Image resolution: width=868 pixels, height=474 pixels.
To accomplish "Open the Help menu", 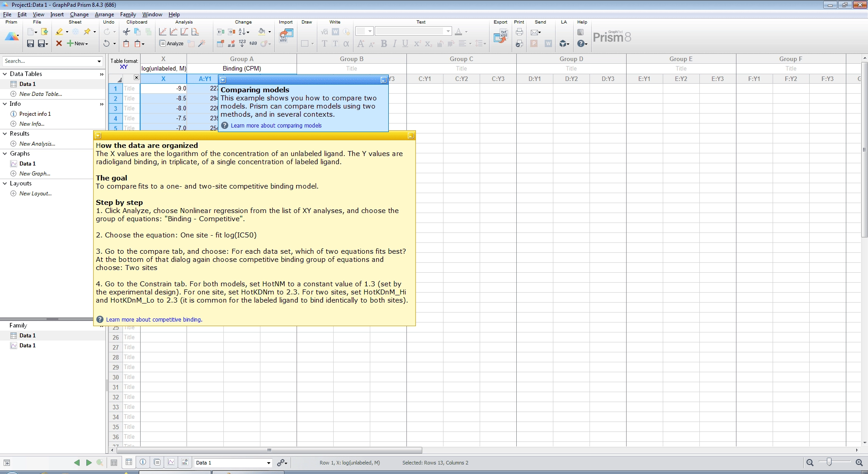I will point(174,14).
